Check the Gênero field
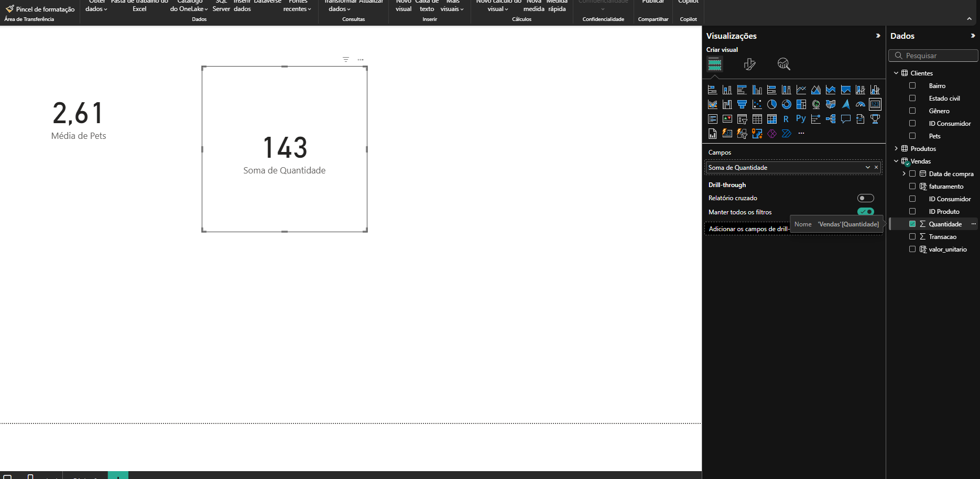Image resolution: width=980 pixels, height=479 pixels. [x=912, y=111]
